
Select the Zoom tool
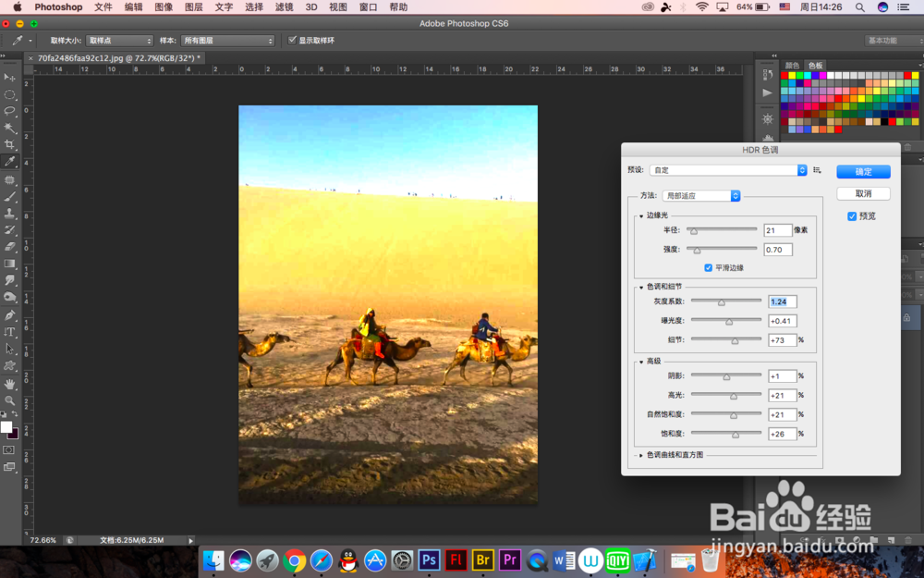click(x=9, y=400)
